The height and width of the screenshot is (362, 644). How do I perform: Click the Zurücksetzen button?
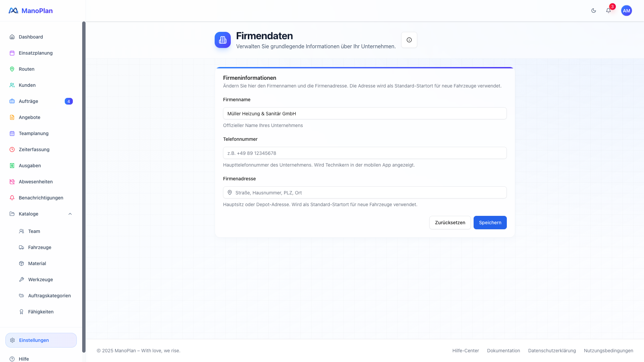450,223
